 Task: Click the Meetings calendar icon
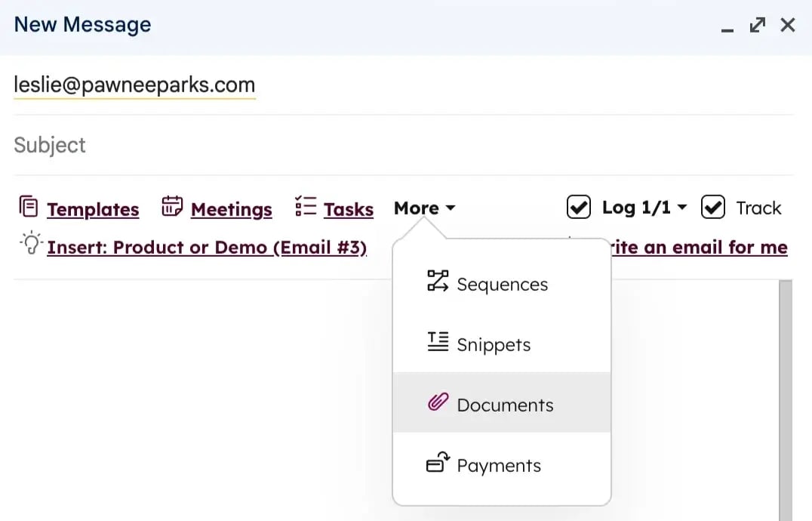point(172,206)
